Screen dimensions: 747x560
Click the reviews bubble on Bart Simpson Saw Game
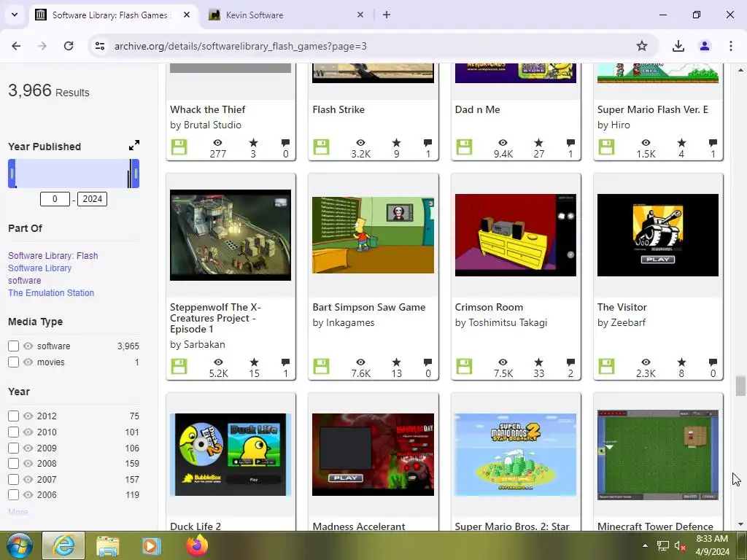pyautogui.click(x=427, y=362)
